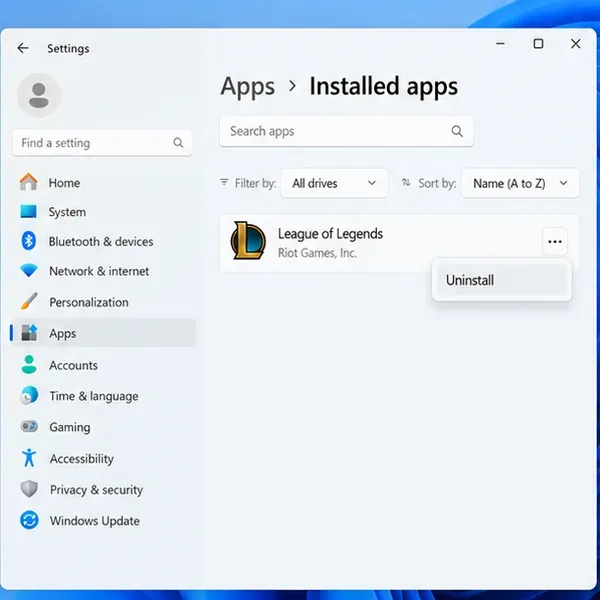Viewport: 600px width, 600px height.
Task: Open League of Legends three-dot options
Action: pos(555,241)
